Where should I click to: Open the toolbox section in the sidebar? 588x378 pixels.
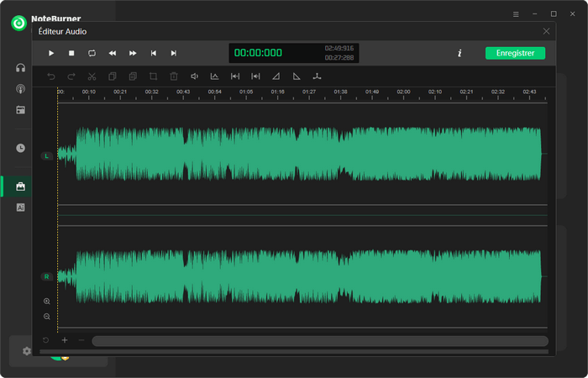pos(20,186)
